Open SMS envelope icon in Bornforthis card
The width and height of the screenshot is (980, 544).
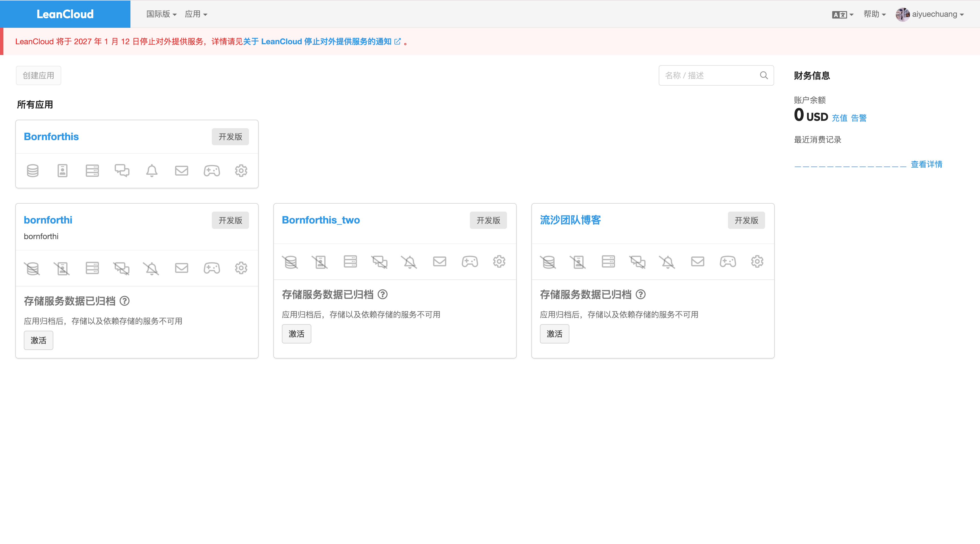point(181,171)
